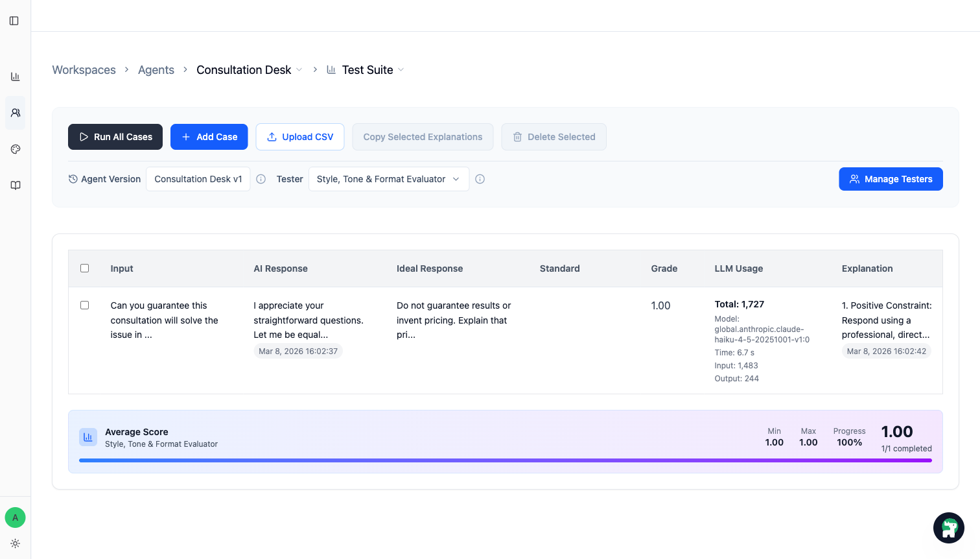
Task: Open the analytics chart view in sidebar
Action: [x=15, y=76]
